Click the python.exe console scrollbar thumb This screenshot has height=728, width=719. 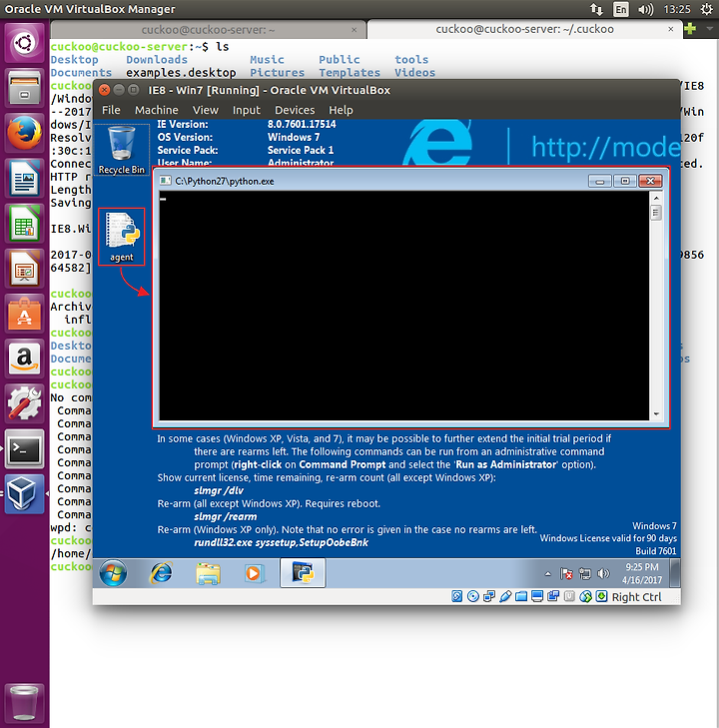click(x=656, y=213)
